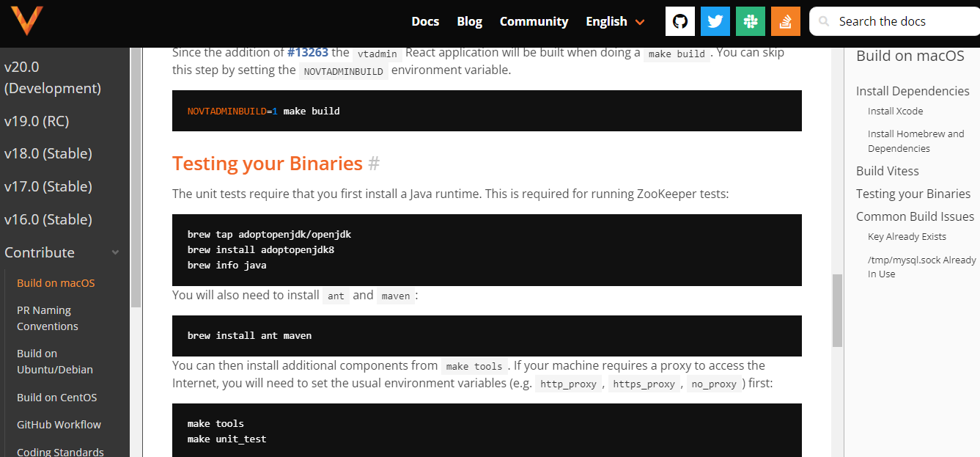Click the inline NOVTADMINBUILD code
Image resolution: width=980 pixels, height=457 pixels.
point(343,71)
